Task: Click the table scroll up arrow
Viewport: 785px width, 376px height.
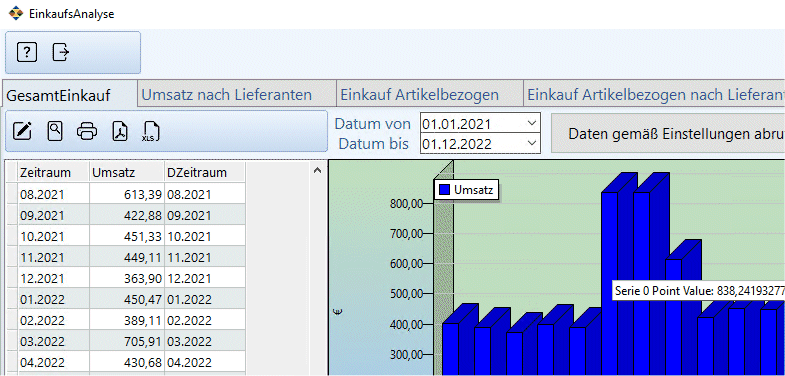Action: tap(316, 171)
